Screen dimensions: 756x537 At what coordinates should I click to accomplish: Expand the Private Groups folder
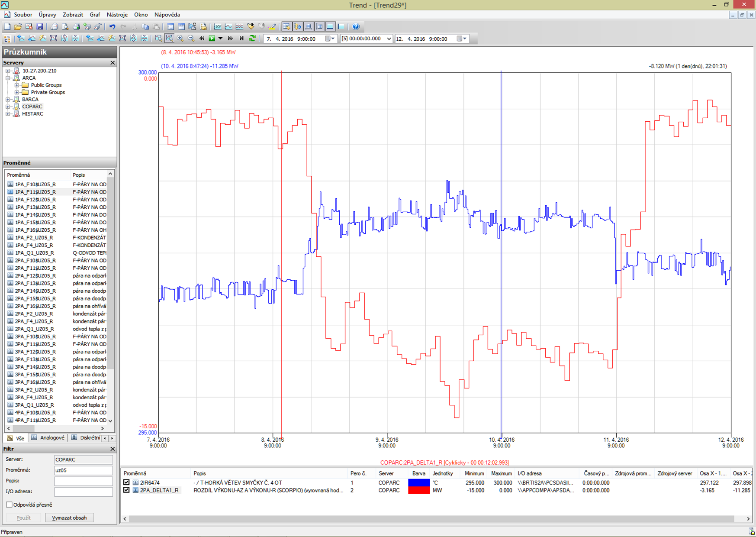click(16, 92)
